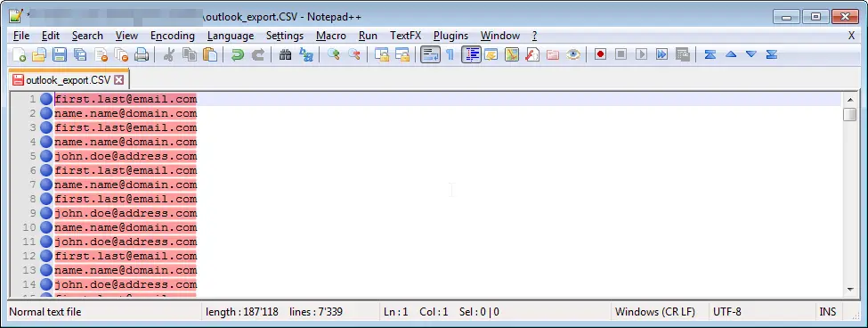Open Find dialog with binoculars icon
Screen dimensions: 868x328
285,55
